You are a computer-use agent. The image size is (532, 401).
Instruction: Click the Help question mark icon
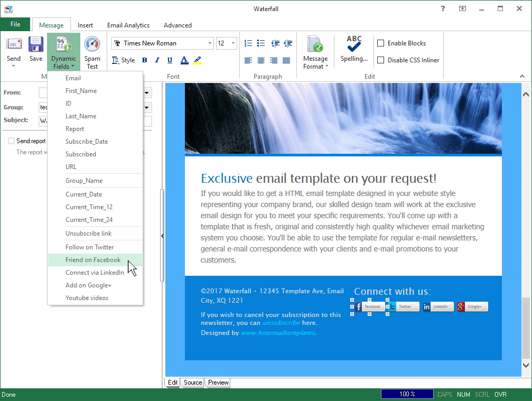[x=443, y=8]
